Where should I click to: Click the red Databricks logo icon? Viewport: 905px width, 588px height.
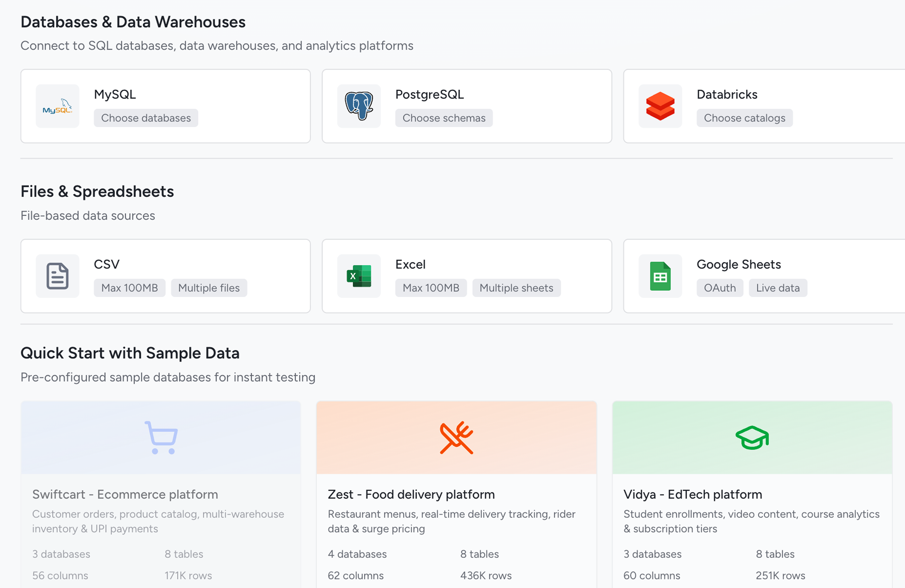click(660, 106)
